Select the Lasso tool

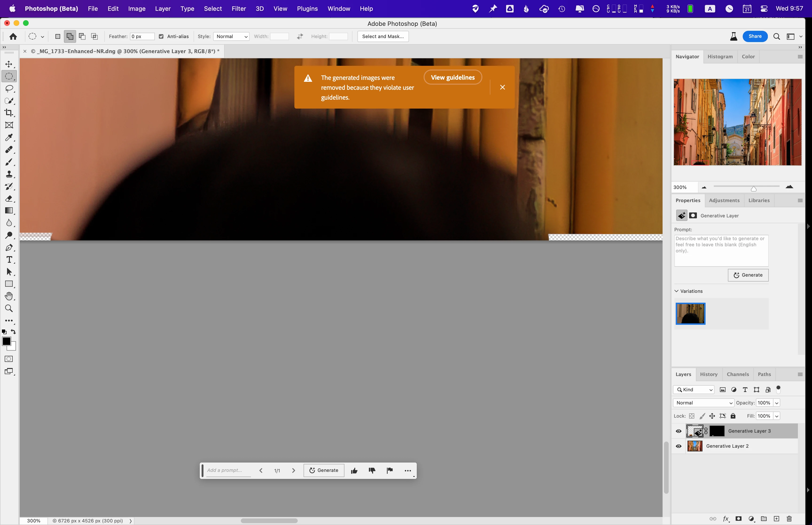(x=9, y=89)
